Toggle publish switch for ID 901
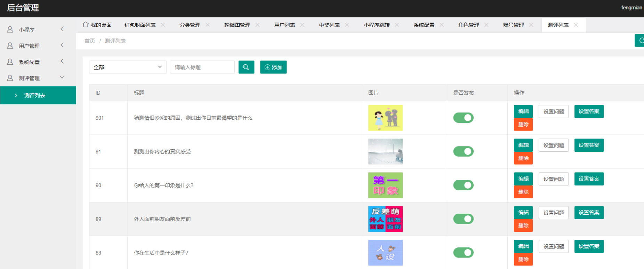 click(463, 118)
